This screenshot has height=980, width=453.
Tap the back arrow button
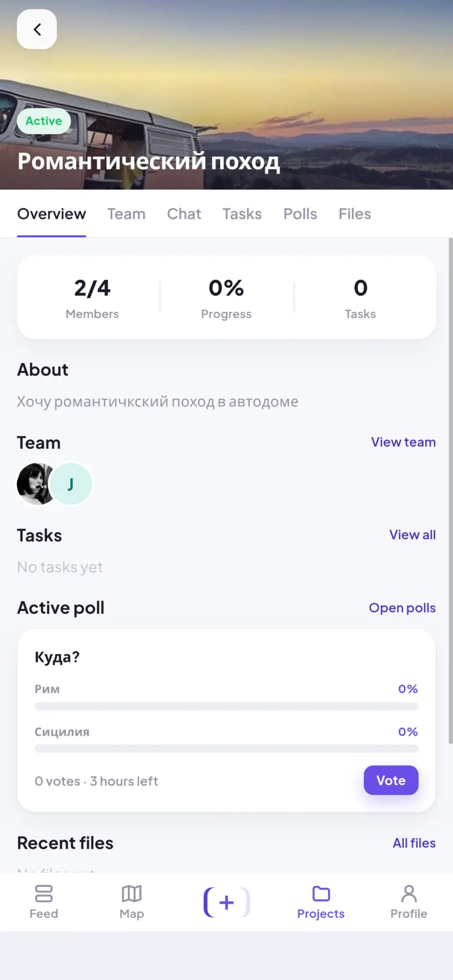click(37, 29)
